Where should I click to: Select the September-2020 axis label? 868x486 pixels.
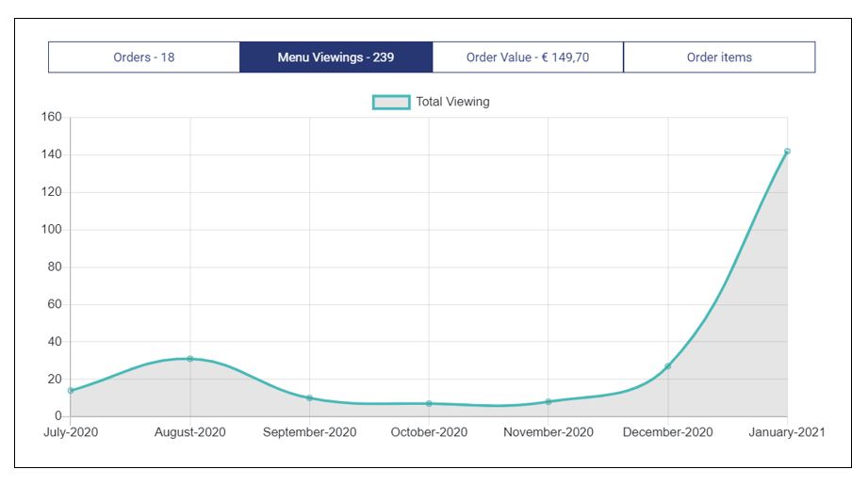309,432
